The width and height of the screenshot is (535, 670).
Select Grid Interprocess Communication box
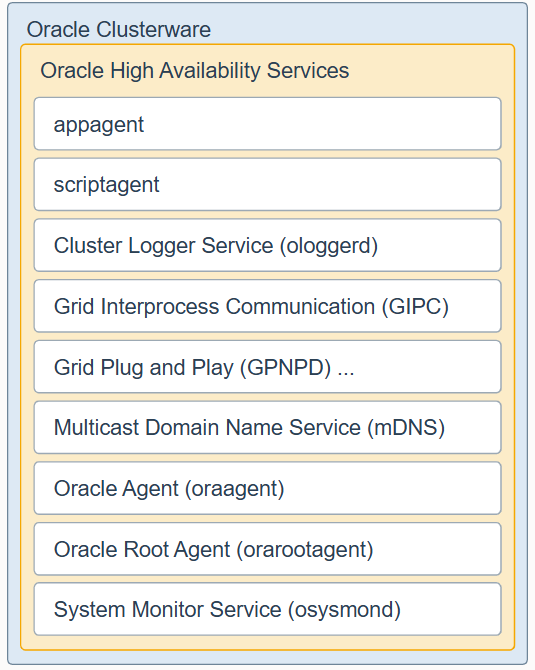tap(268, 306)
